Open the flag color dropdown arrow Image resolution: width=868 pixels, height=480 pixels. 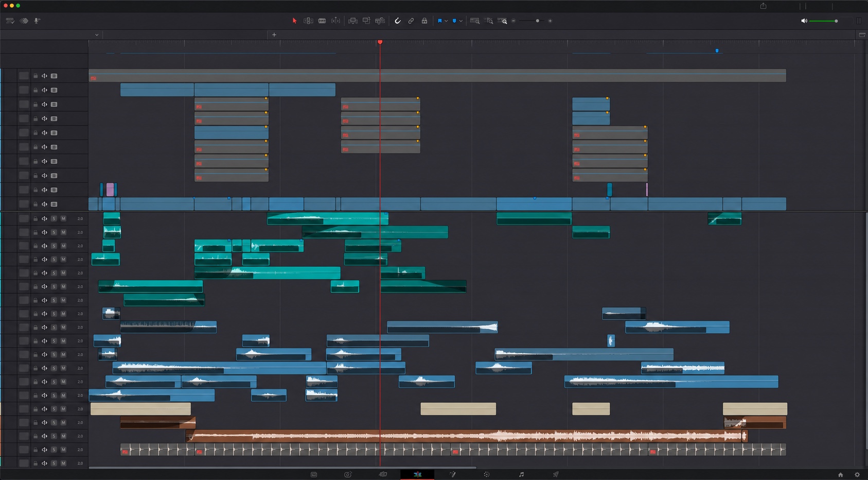(446, 21)
